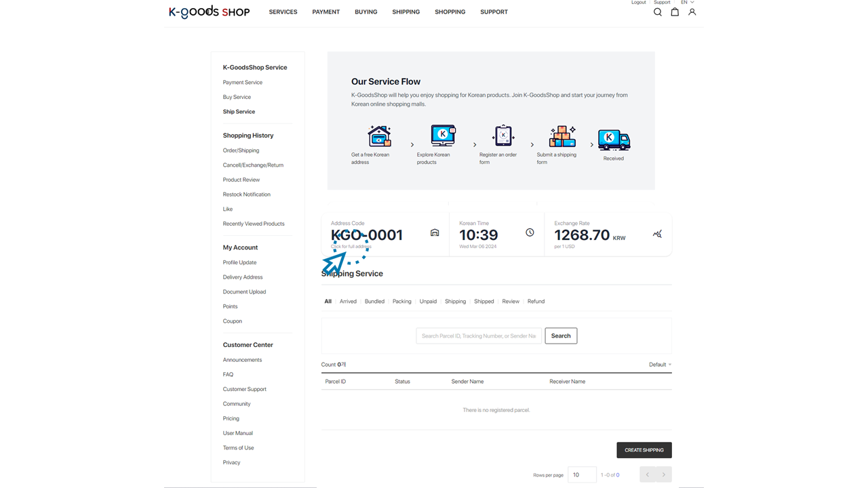Click the Received delivery truck icon
The width and height of the screenshot is (868, 488).
[x=614, y=140]
